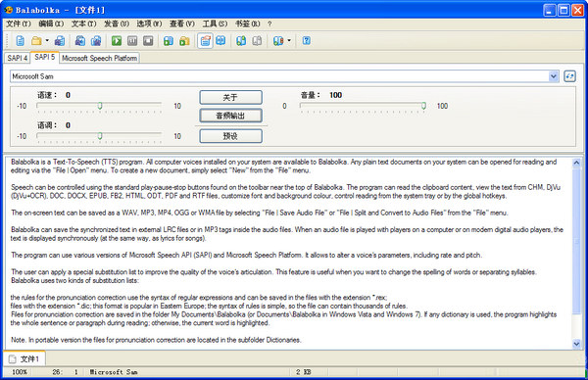Viewport: 588px width, 380px height.
Task: Click the save audio file toolbar icon
Action: coord(80,40)
